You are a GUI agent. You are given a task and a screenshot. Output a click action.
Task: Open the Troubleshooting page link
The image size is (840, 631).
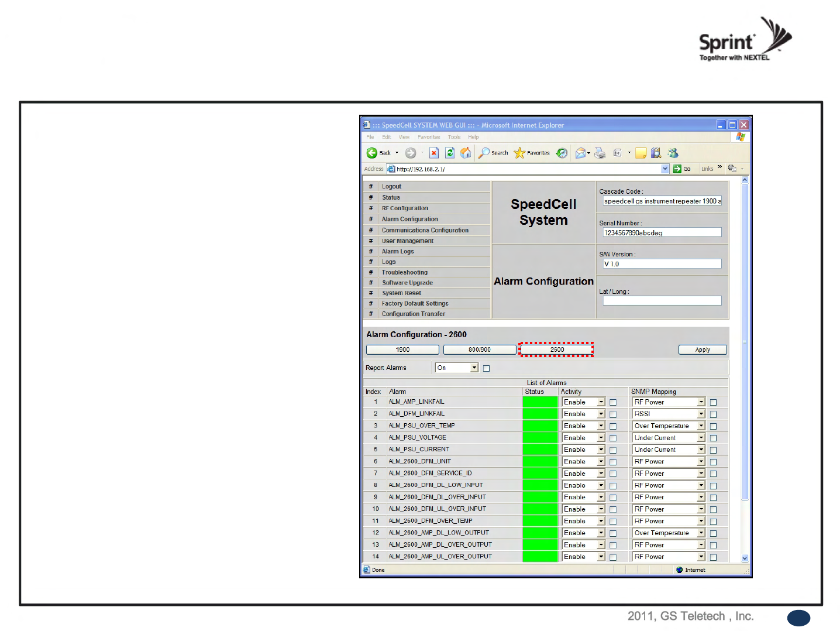click(405, 272)
